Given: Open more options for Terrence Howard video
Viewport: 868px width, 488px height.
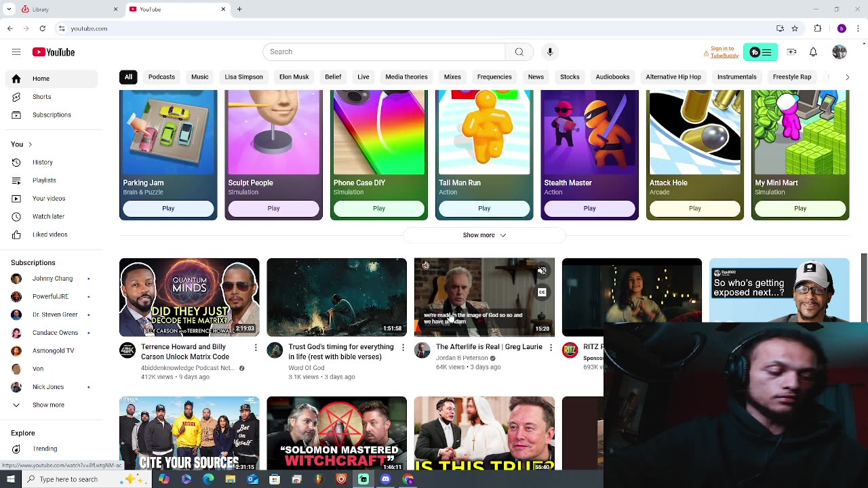Looking at the screenshot, I should coord(256,348).
